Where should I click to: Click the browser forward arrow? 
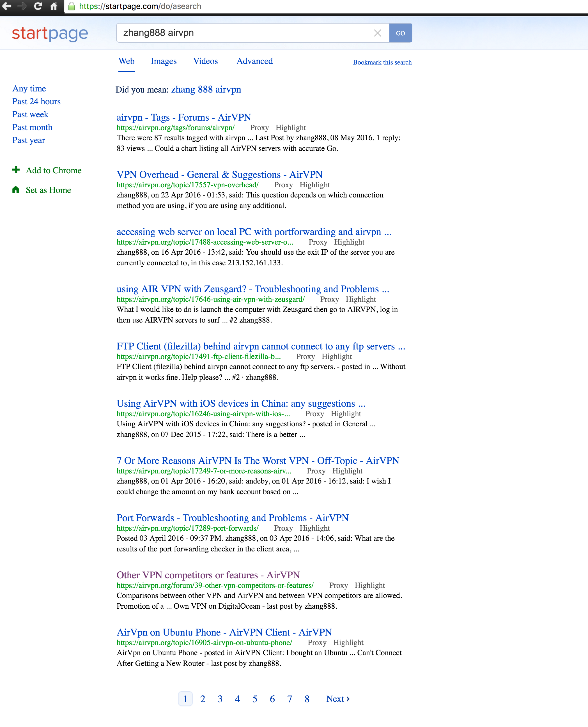(x=22, y=6)
